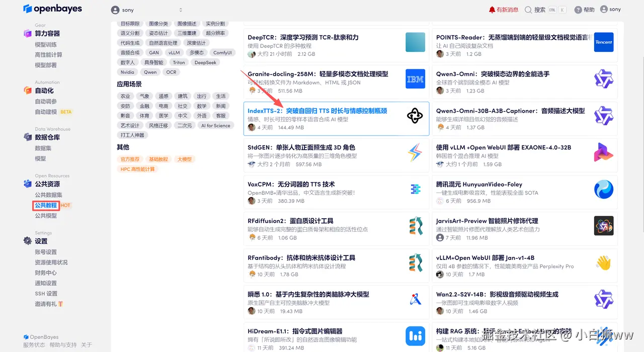The height and width of the screenshot is (352, 644).
Task: Click 算力容器 cube icon in sidebar
Action: (x=28, y=33)
